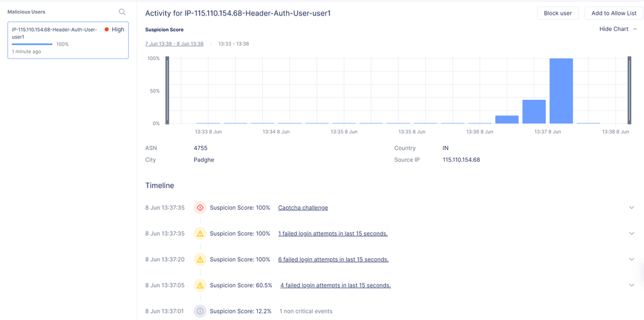Open the 6 failed login attempts link
This screenshot has width=644, height=320.
click(333, 259)
